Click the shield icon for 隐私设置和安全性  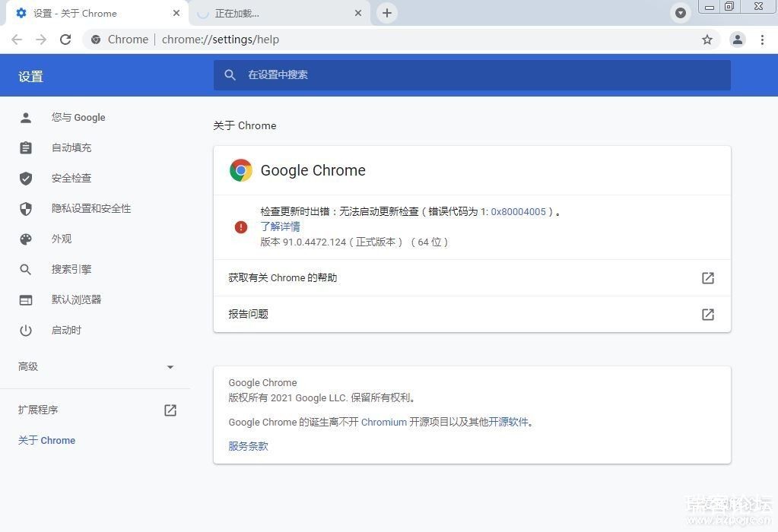26,209
